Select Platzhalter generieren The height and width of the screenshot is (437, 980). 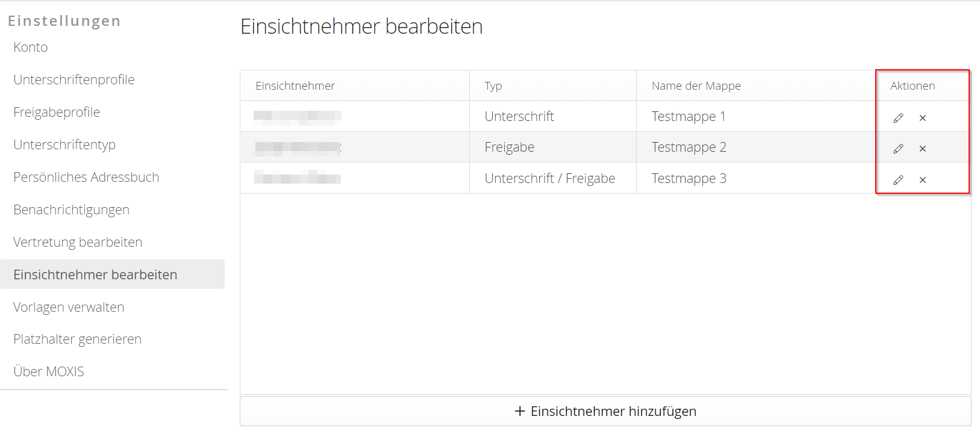[x=77, y=338]
